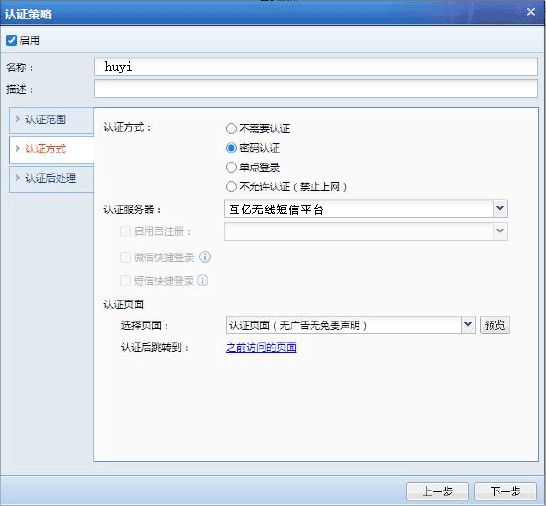Click the 之前访问的页面 link

click(x=261, y=347)
